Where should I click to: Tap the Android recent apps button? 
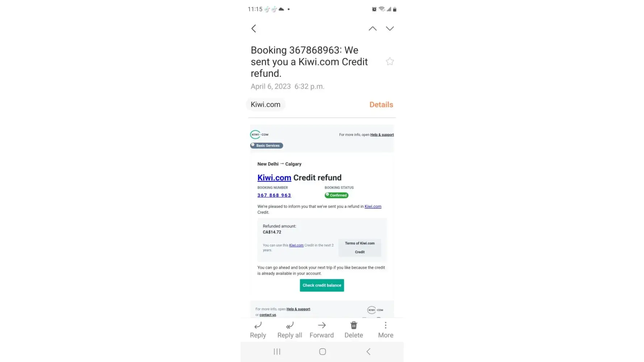(x=277, y=352)
